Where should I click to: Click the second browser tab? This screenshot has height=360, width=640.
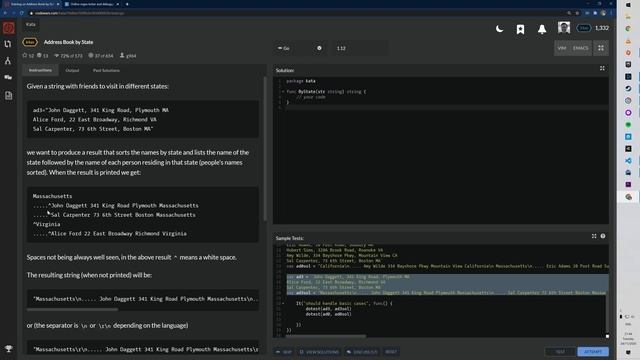point(92,4)
